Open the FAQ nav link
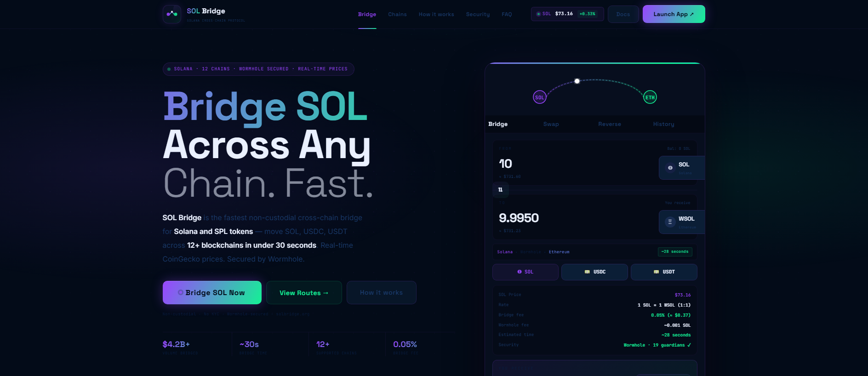The image size is (868, 376). point(507,14)
